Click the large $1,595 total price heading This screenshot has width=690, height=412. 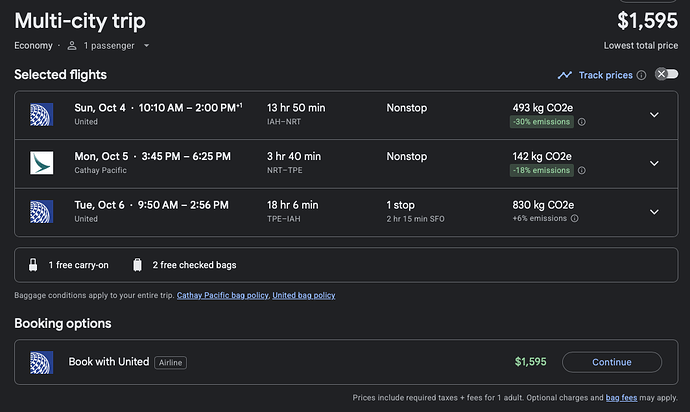pos(647,21)
